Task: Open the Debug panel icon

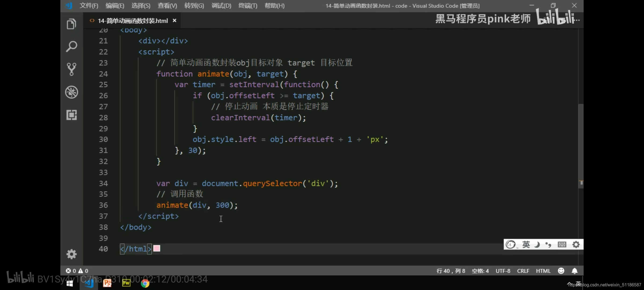Action: (71, 92)
